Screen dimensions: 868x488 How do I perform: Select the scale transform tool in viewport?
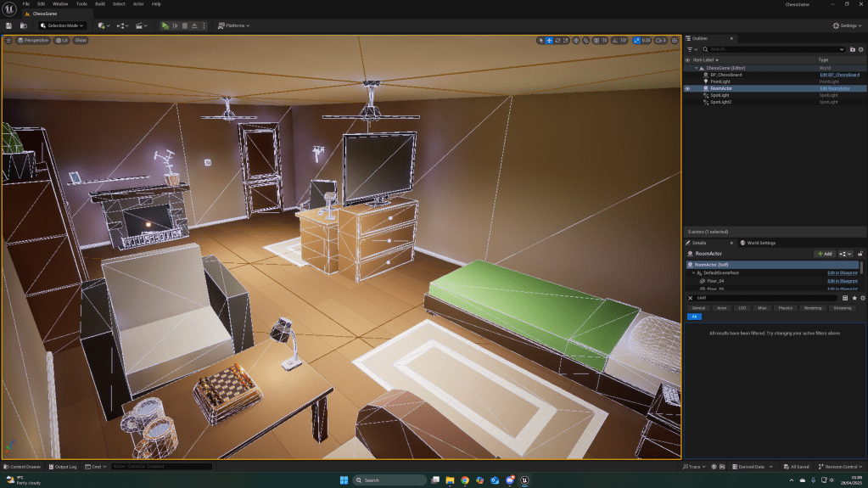click(567, 40)
